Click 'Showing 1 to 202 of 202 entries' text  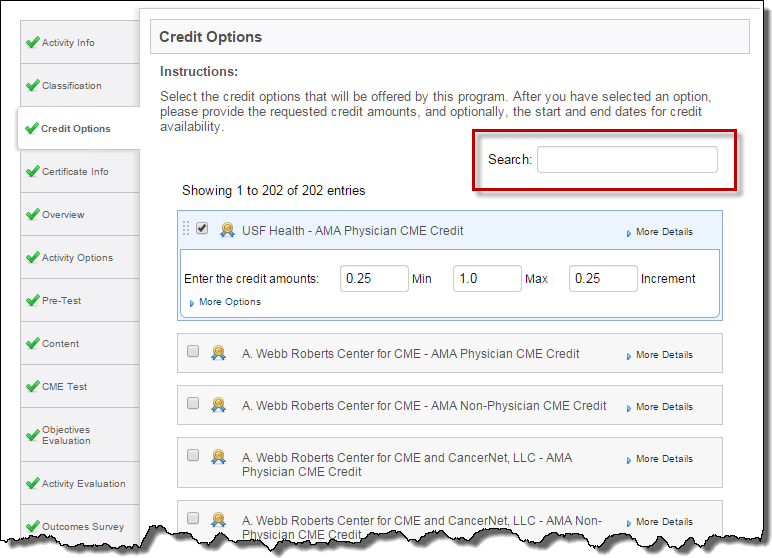point(274,191)
